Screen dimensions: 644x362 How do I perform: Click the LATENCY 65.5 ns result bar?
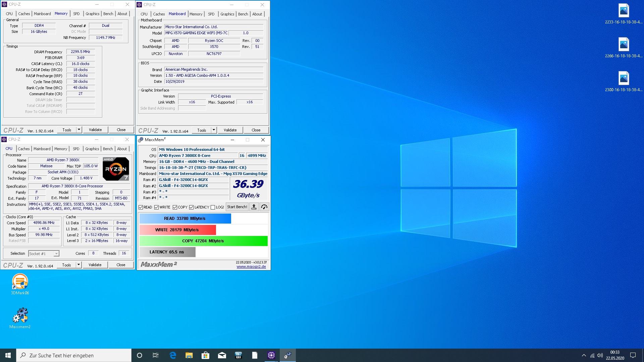(x=167, y=252)
